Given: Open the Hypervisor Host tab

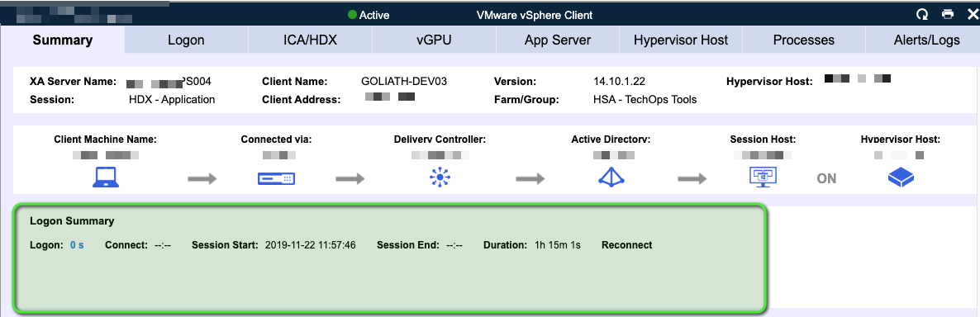Looking at the screenshot, I should coord(681,40).
